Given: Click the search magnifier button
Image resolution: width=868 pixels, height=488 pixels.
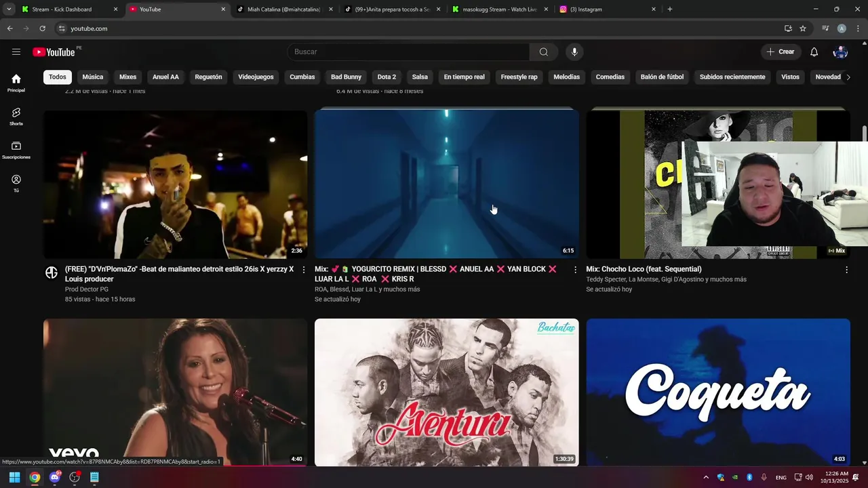Looking at the screenshot, I should [544, 52].
